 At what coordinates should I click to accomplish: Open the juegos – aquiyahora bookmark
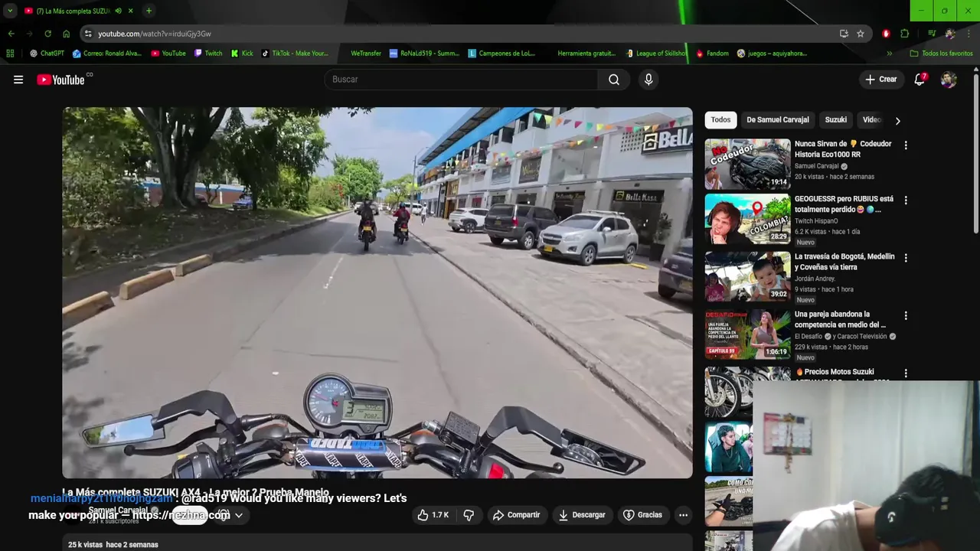click(773, 54)
